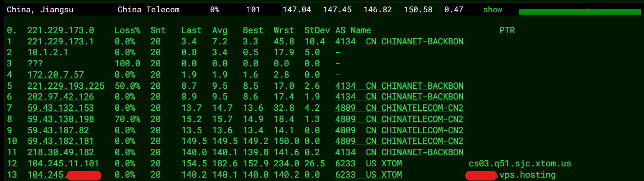
Task: Open AS link for hop 5 CHINANET-BACKBON
Action: 399,85
